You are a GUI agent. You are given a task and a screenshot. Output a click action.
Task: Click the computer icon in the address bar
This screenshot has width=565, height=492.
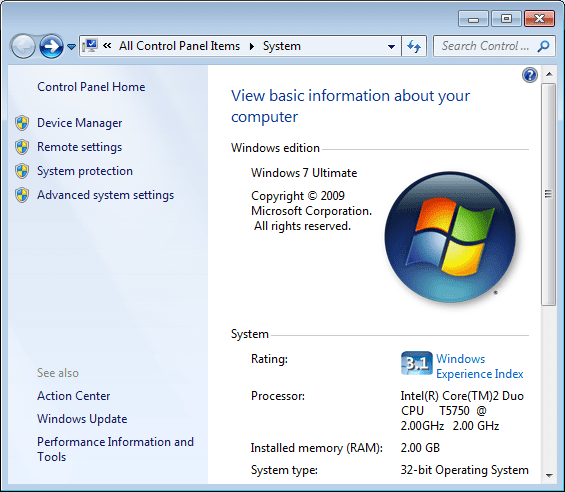point(90,46)
